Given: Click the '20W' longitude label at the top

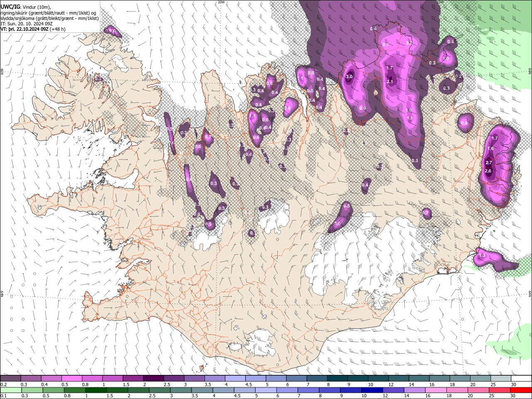Looking at the screenshot, I should (x=221, y=2).
